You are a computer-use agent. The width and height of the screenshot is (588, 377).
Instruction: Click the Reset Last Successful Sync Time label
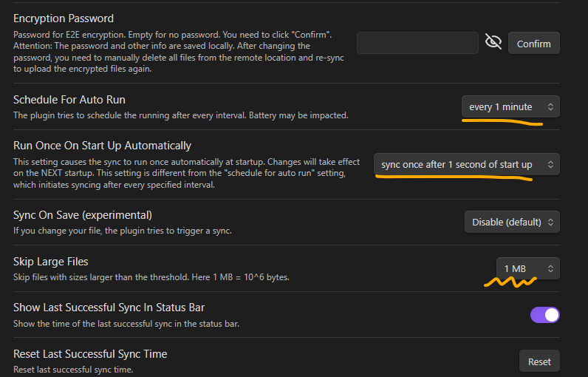tap(90, 354)
